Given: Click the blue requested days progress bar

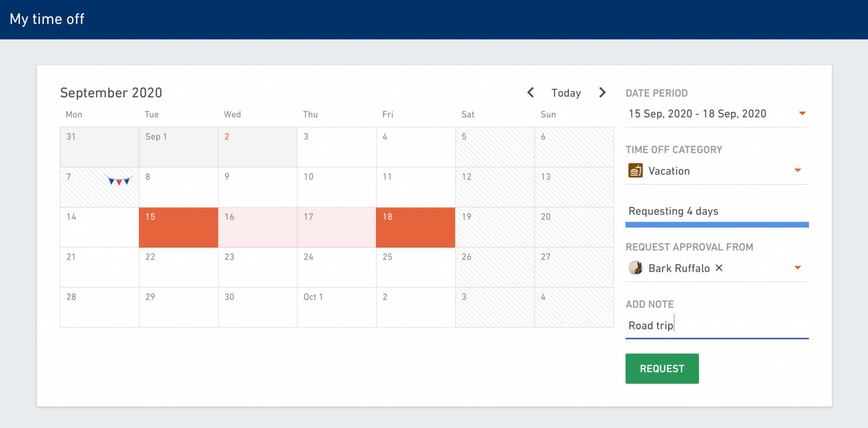Looking at the screenshot, I should pyautogui.click(x=717, y=225).
